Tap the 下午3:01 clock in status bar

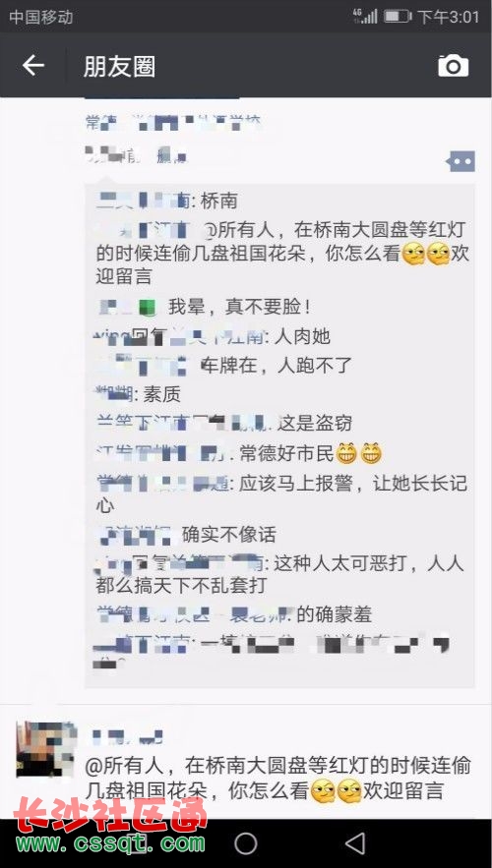coord(448,17)
